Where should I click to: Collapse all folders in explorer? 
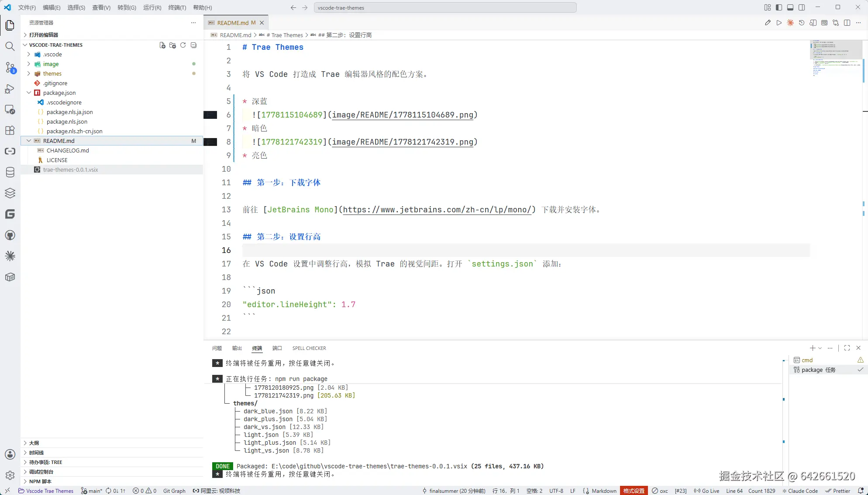pyautogui.click(x=193, y=45)
